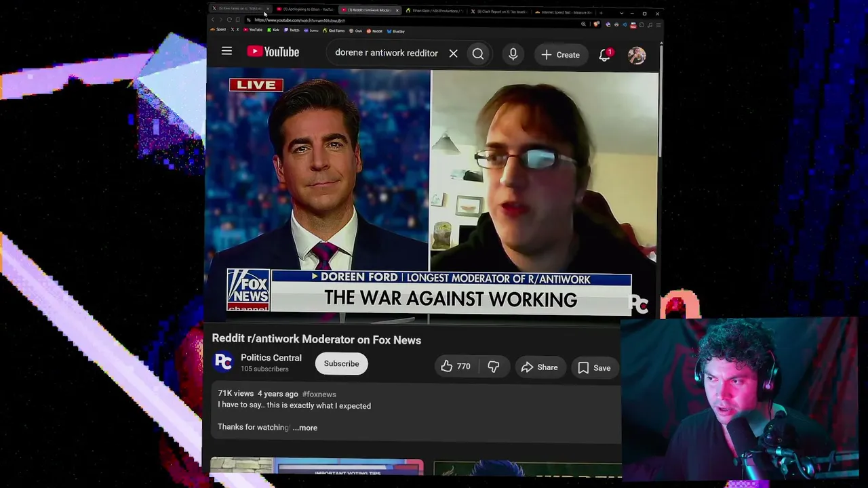
Task: Open Twitch bookmark
Action: click(292, 30)
